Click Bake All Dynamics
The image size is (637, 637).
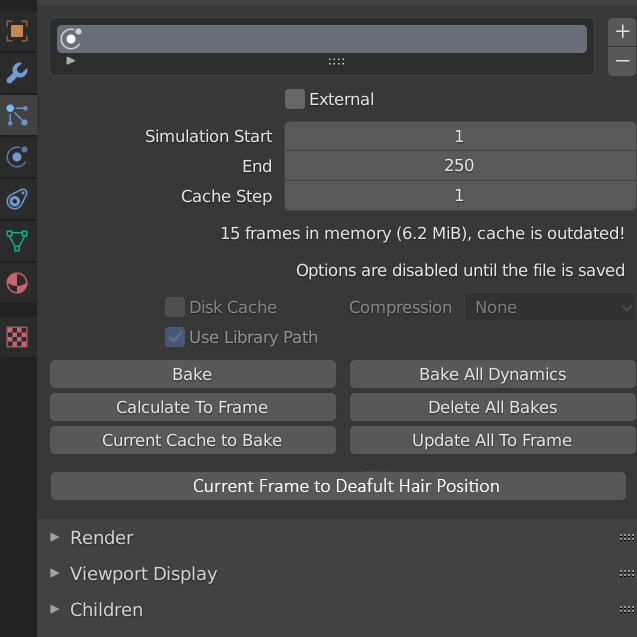[493, 374]
